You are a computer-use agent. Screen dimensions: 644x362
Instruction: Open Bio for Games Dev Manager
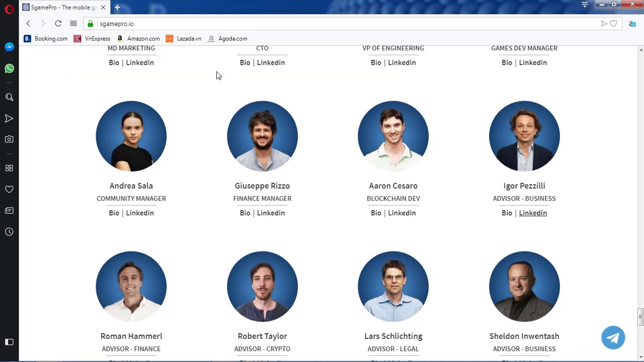coord(507,63)
